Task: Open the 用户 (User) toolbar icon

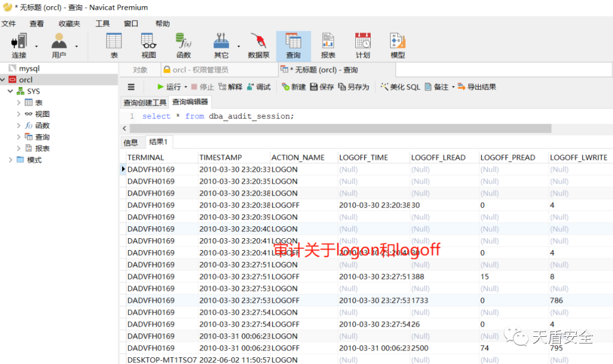Action: coord(59,45)
